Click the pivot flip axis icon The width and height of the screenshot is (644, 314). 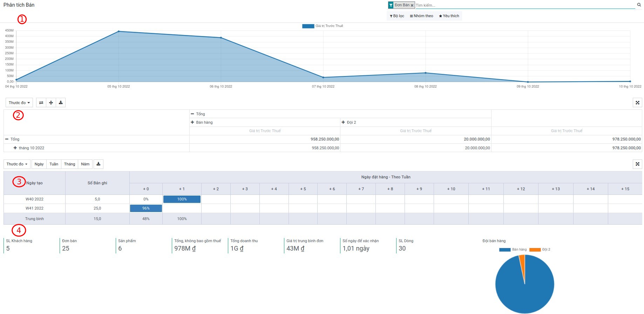coord(41,103)
